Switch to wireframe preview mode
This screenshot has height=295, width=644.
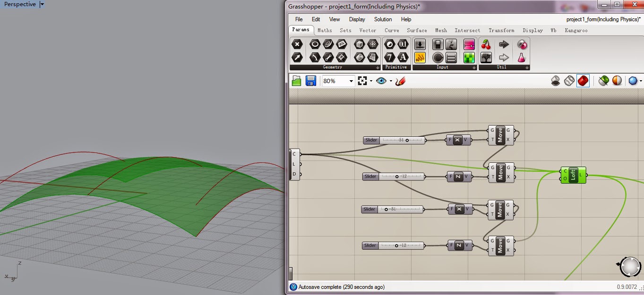pyautogui.click(x=569, y=81)
